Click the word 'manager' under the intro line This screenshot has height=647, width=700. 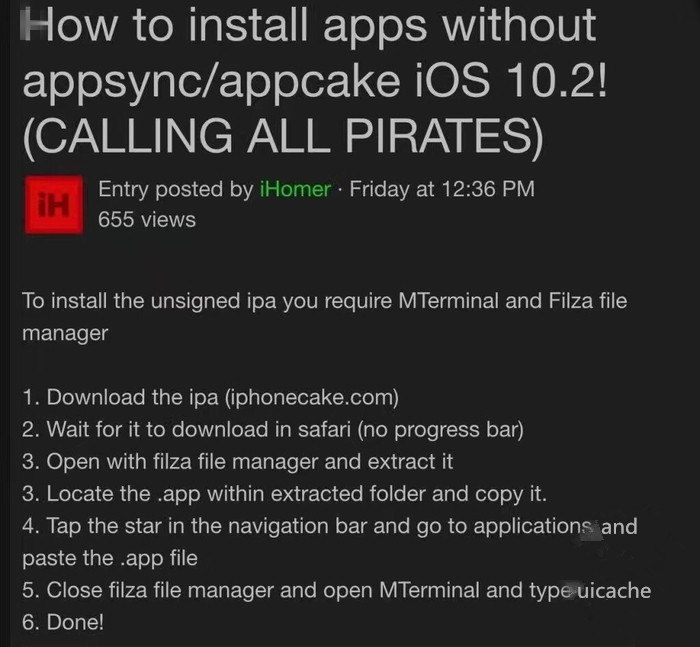(65, 334)
